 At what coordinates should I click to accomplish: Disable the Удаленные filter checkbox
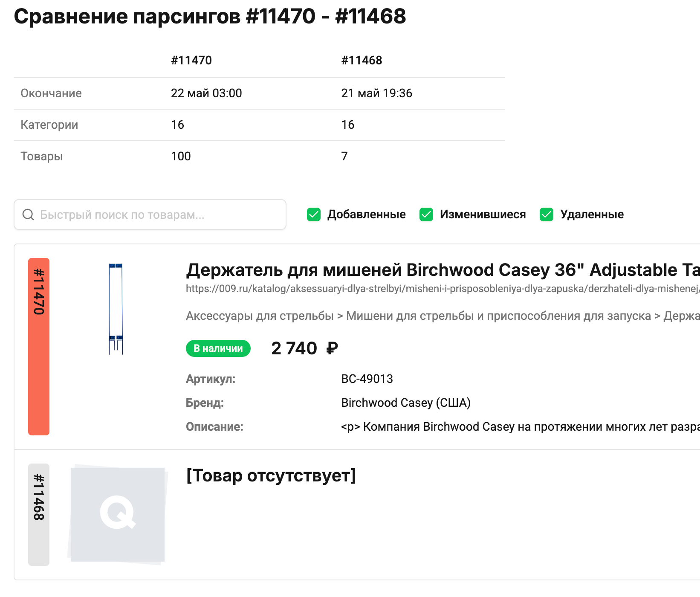(x=547, y=214)
